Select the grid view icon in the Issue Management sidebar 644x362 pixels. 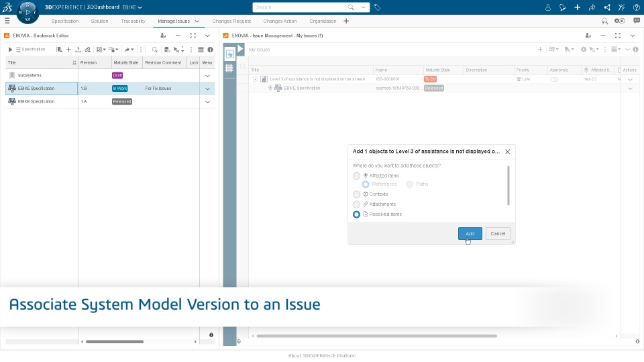pos(229,68)
